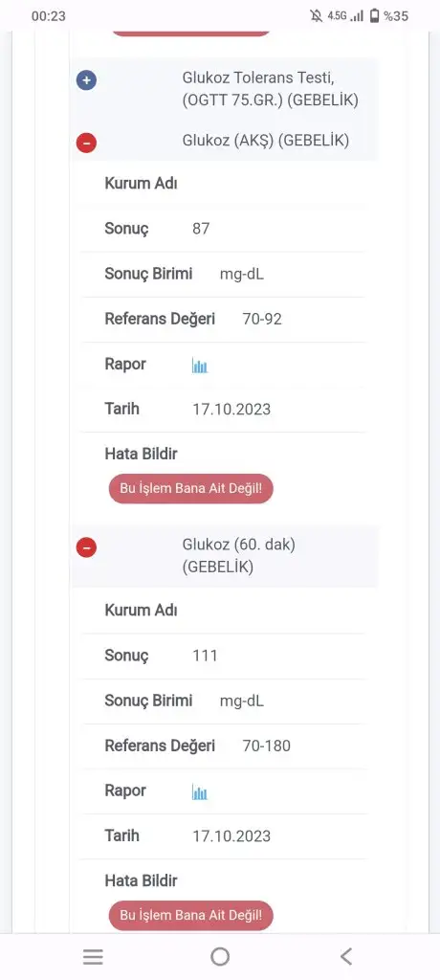The image size is (440, 980).
Task: Open Android recent apps menu icon
Action: [93, 956]
